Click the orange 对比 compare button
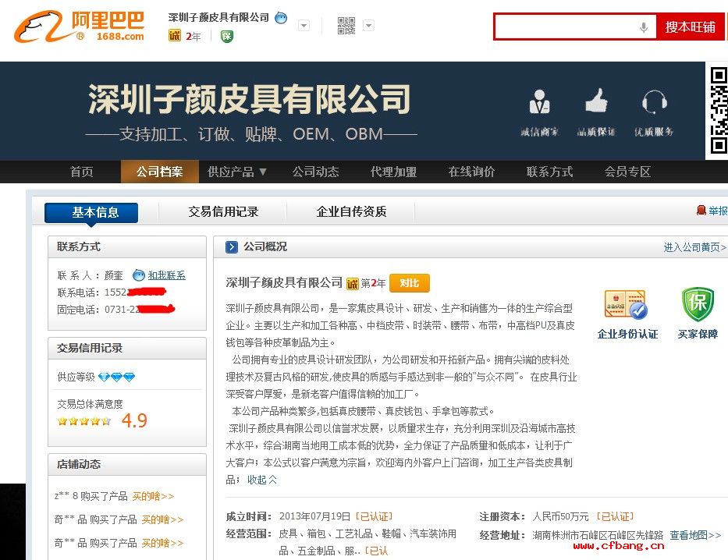Viewport: 728px width, 560px height. coord(410,283)
